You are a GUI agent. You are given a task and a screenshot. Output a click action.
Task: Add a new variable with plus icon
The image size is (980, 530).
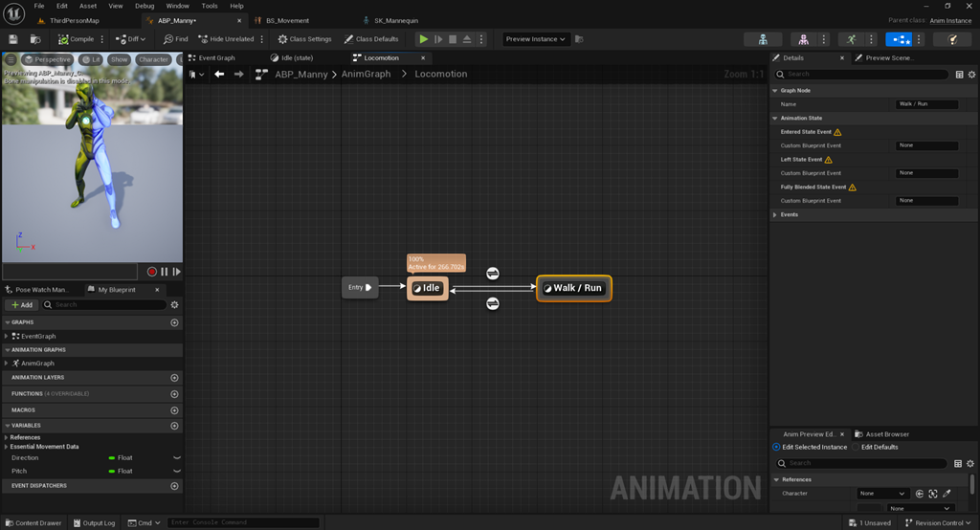(174, 426)
